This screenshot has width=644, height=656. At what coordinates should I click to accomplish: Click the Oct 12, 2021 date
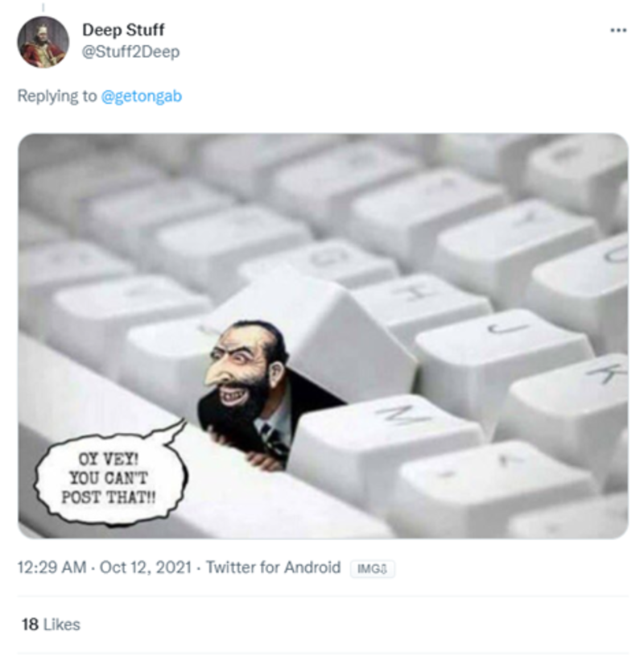tap(146, 567)
